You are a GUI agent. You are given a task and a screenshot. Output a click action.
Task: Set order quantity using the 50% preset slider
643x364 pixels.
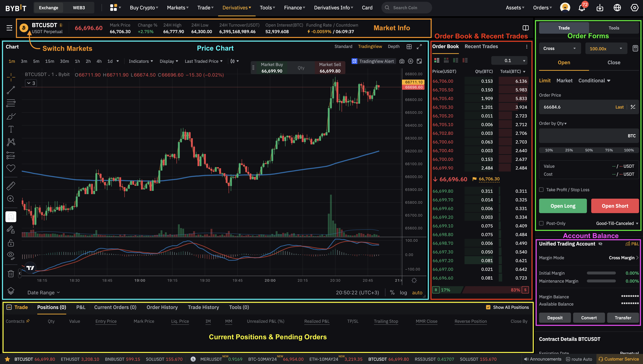(x=589, y=150)
